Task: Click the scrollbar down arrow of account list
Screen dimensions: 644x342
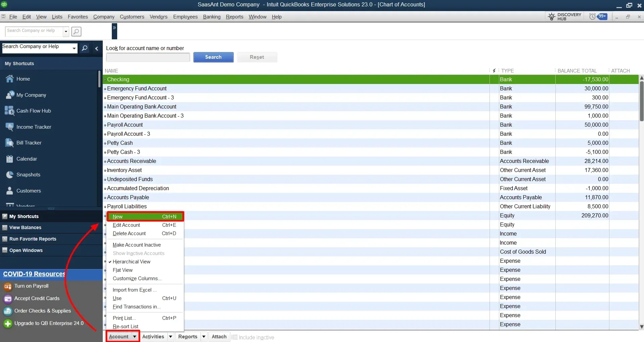Action: (x=641, y=327)
